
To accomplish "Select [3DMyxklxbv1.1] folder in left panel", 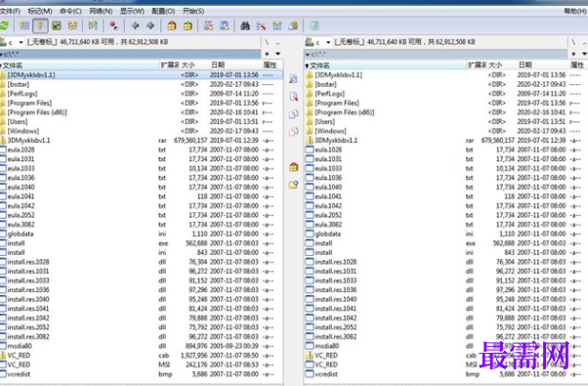I will 142,74.
